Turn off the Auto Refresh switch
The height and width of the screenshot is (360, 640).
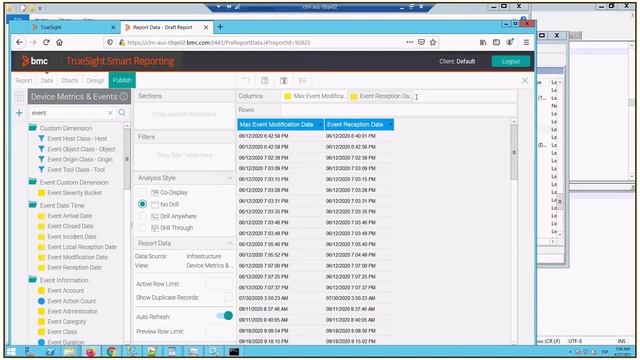224,316
